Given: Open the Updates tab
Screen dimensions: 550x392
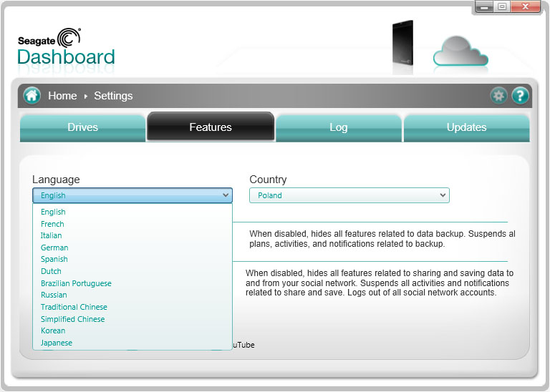Looking at the screenshot, I should pyautogui.click(x=466, y=127).
